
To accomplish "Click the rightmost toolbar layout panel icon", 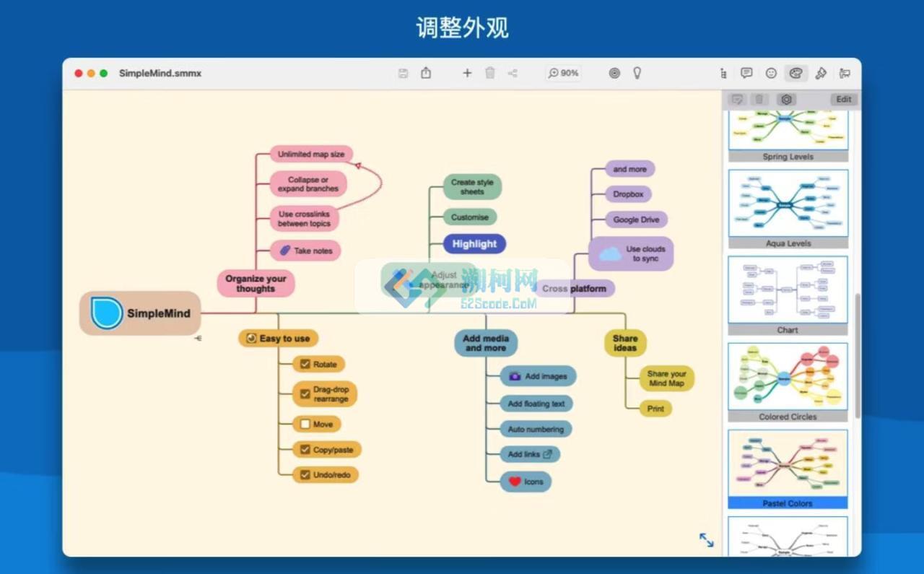I will pos(845,73).
